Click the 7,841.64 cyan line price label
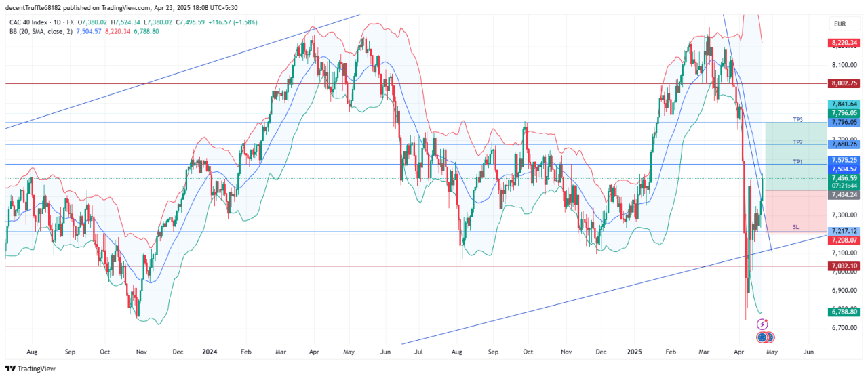 (844, 104)
